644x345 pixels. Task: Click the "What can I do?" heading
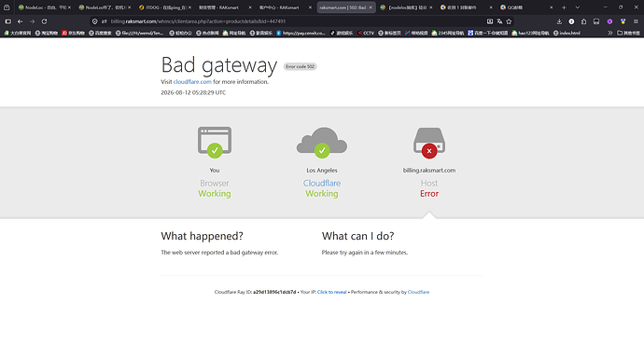point(357,236)
